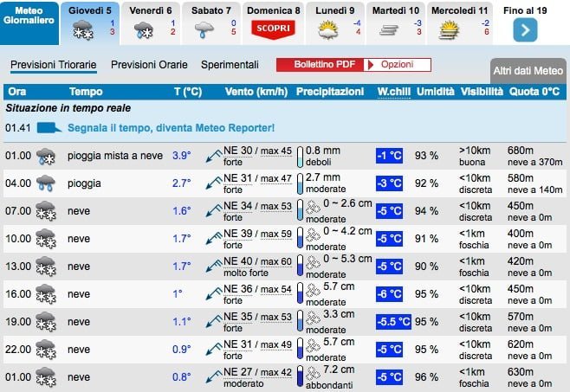Viewport: 570px width, 392px height.
Task: Click the Quota 0°C column header
Action: tap(534, 92)
